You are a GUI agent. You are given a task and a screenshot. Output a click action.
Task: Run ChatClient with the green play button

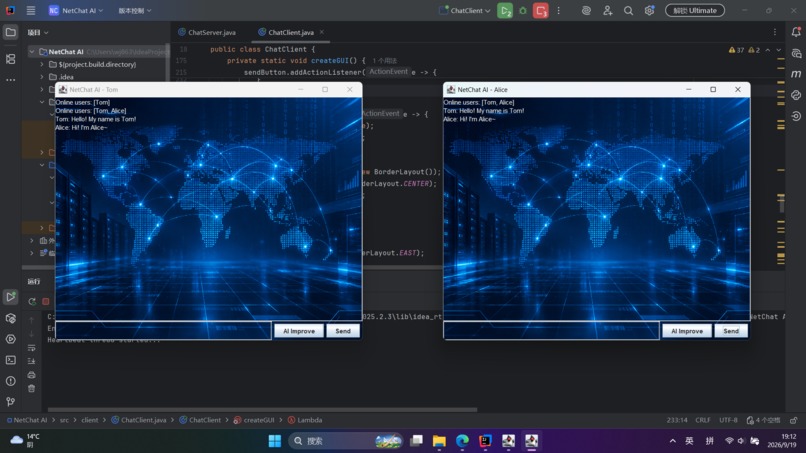tap(505, 10)
